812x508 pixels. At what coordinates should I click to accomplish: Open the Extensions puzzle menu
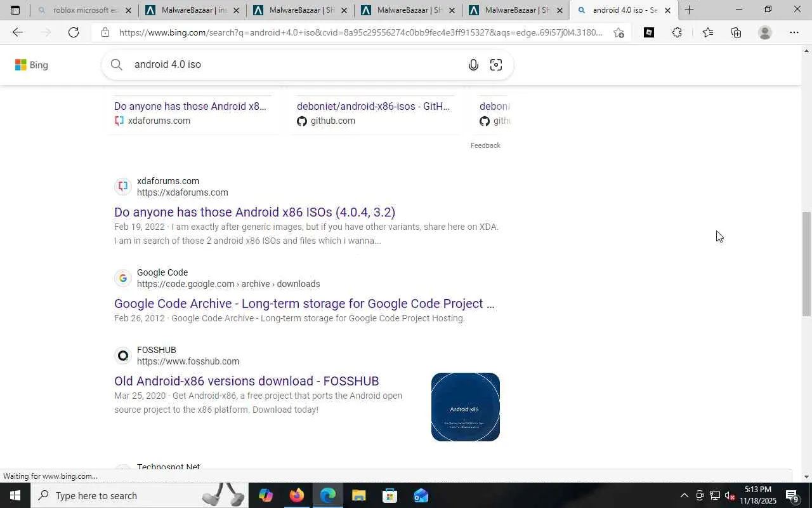click(x=677, y=32)
